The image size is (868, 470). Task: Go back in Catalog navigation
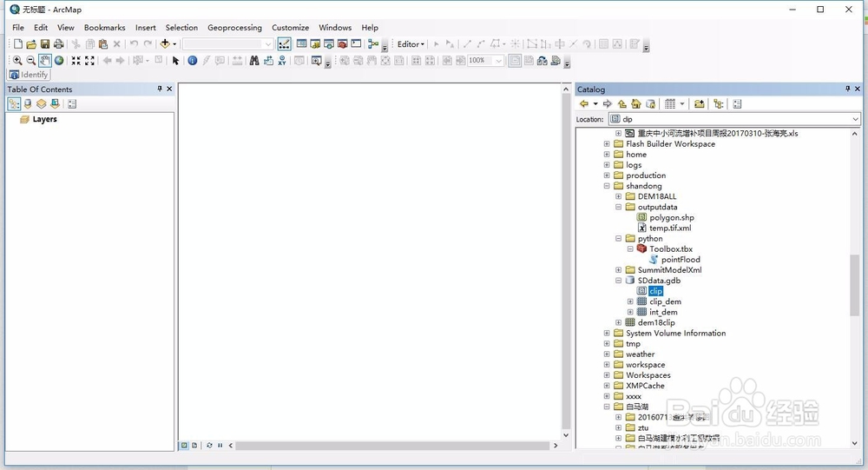pos(584,103)
